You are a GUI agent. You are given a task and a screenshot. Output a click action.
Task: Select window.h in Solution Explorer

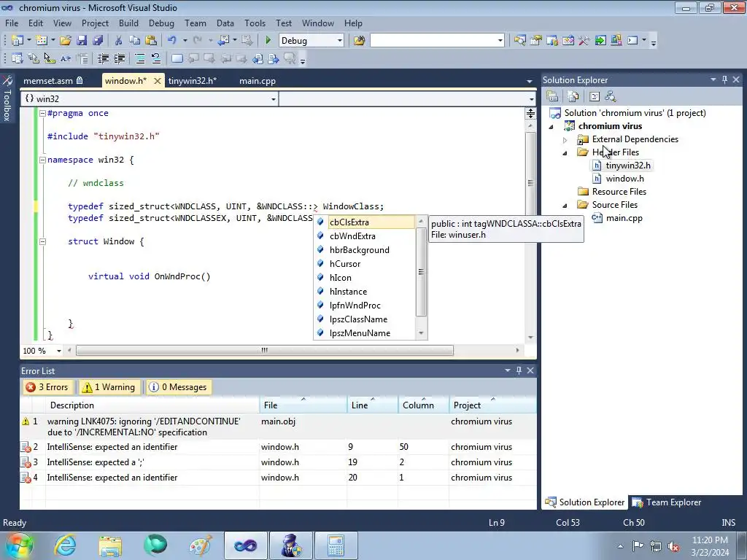(x=624, y=179)
